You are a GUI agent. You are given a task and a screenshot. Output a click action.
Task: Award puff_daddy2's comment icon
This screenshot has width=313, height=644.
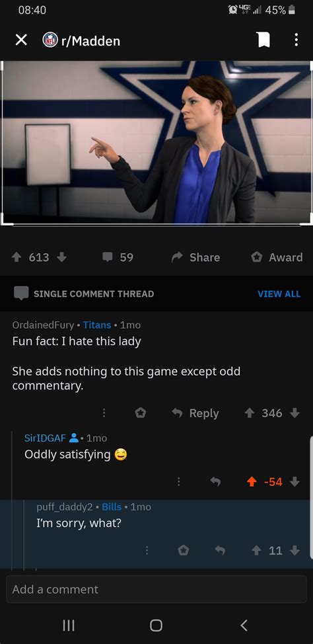[184, 550]
